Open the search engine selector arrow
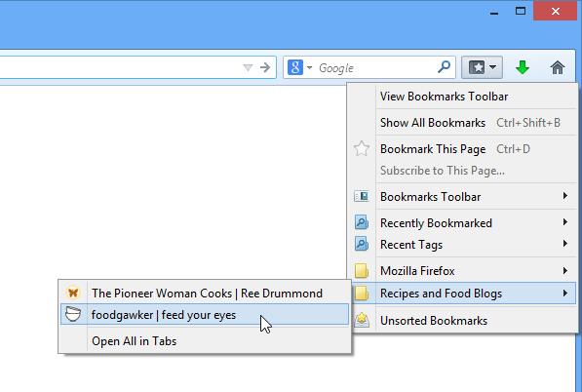Image resolution: width=582 pixels, height=392 pixels. pyautogui.click(x=310, y=68)
